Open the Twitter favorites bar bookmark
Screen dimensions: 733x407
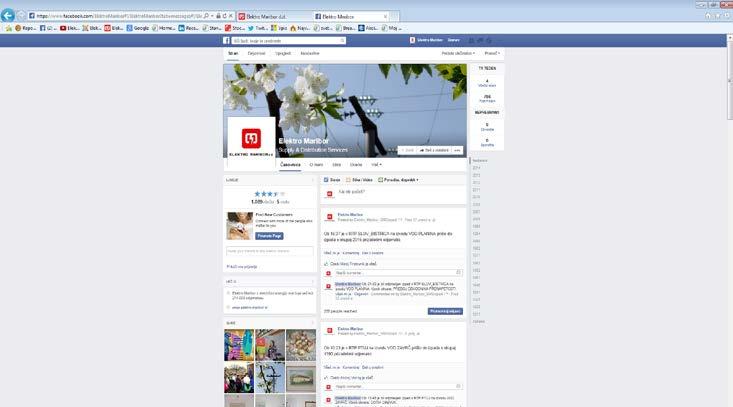[258, 28]
